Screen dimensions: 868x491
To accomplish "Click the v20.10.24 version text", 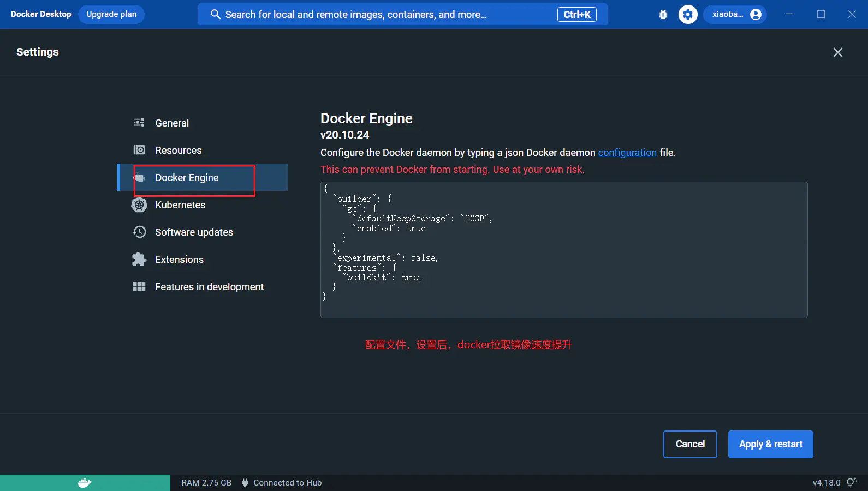I will point(344,135).
